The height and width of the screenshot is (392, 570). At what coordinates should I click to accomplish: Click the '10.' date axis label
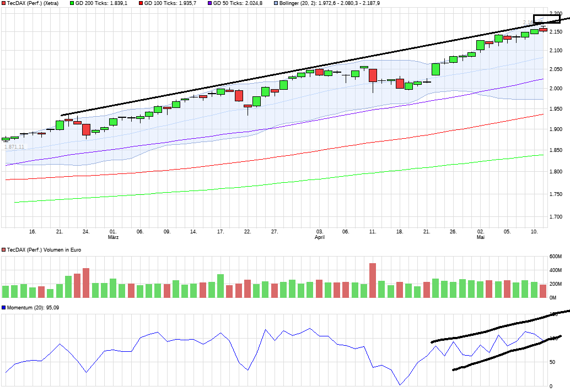pos(534,232)
